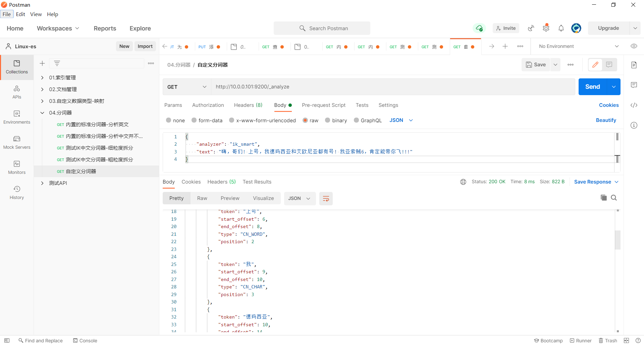Expand the 02.文档管理 collection
This screenshot has height=345, width=644.
point(42,89)
